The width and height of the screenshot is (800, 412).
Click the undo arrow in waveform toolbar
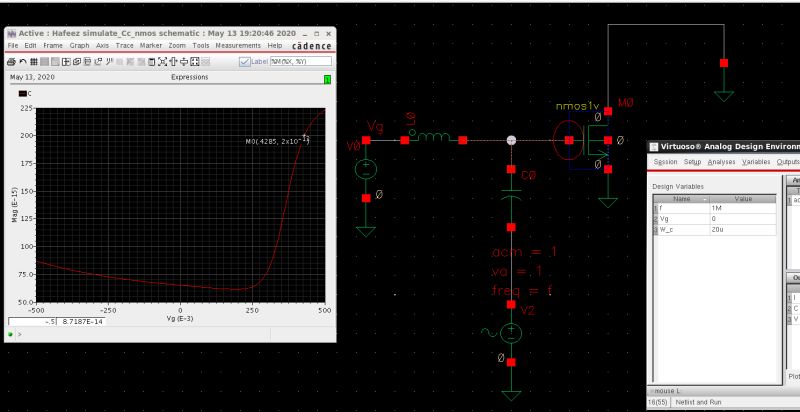[23, 62]
